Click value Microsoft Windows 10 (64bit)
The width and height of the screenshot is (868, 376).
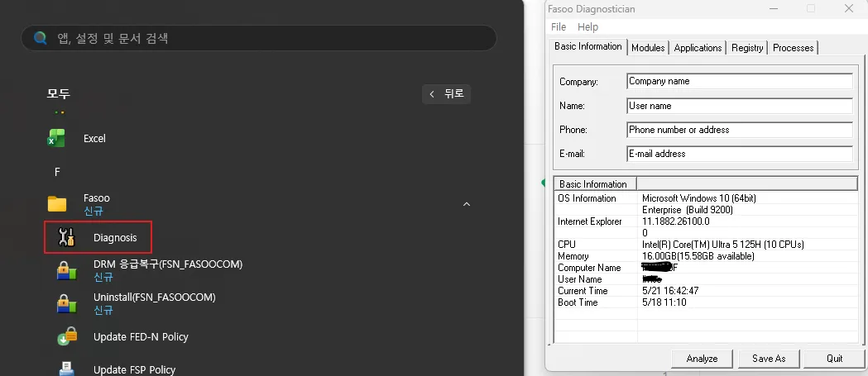(698, 198)
